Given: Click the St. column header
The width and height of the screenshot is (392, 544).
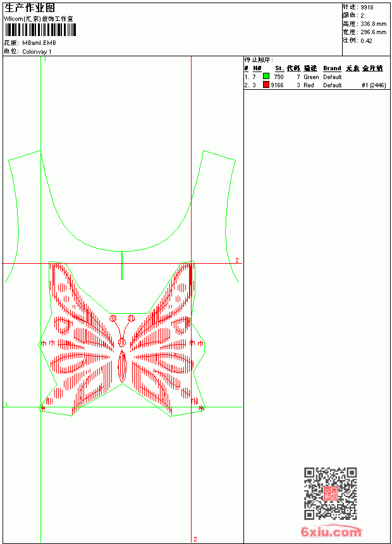Looking at the screenshot, I should coord(279,68).
